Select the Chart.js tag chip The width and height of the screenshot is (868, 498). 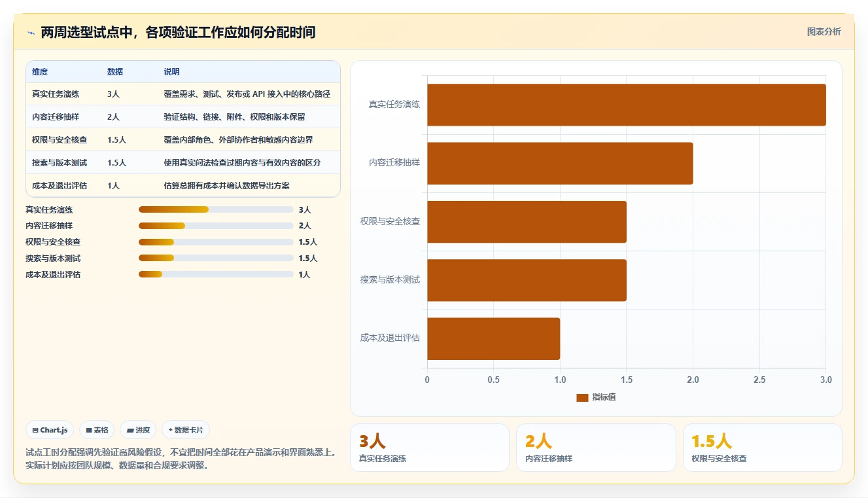pos(50,430)
